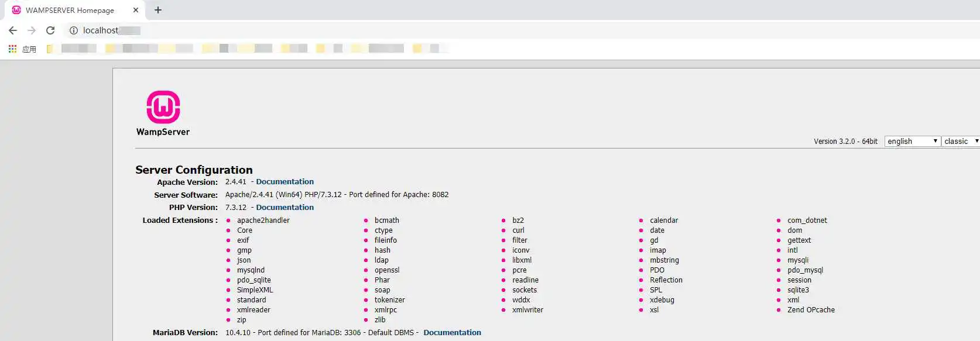Click the zip extension

click(x=241, y=320)
